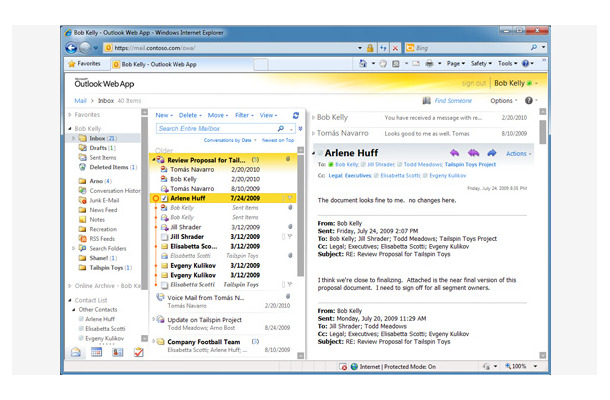Click the IE Print icon
610x400 pixels.
click(429, 63)
